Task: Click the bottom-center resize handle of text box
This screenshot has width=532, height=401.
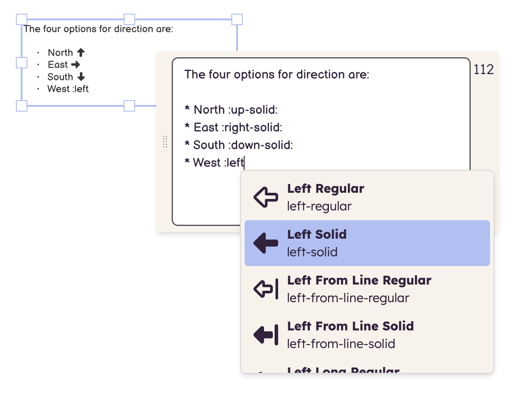Action: (129, 106)
